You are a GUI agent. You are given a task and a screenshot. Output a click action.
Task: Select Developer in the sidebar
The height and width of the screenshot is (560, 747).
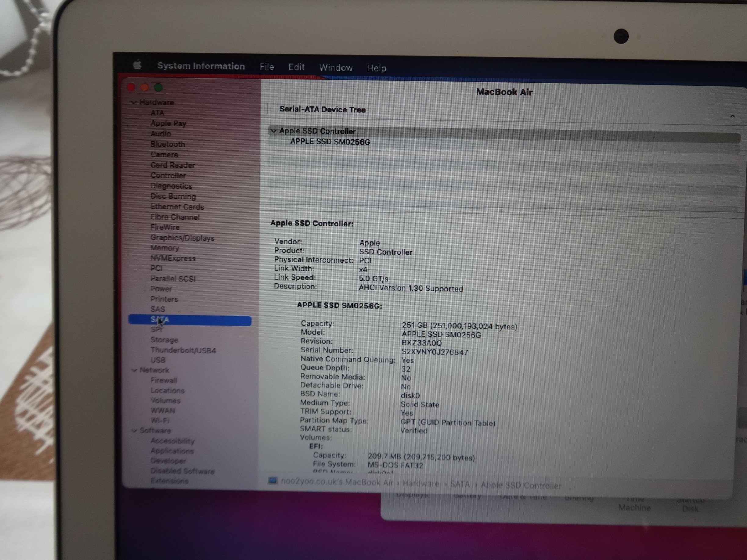168,461
